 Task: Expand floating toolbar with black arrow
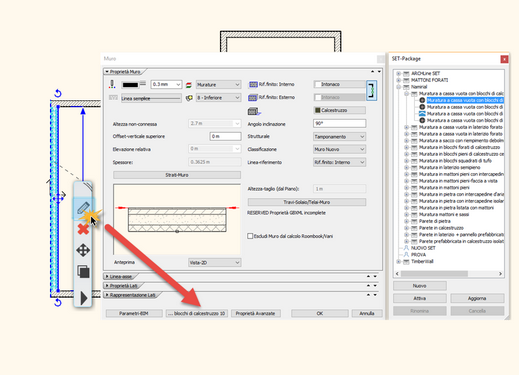tap(84, 298)
